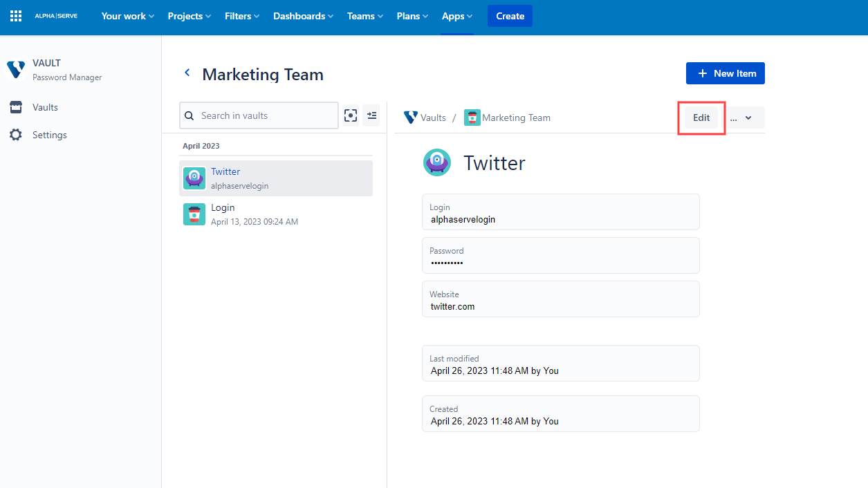Viewport: 868px width, 488px height.
Task: Go back using the Marketing Team back arrow
Action: [187, 72]
